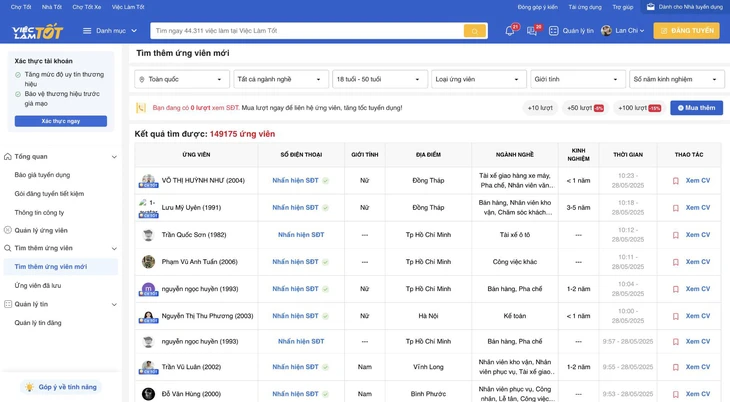Bookmark candidate Phạm Vũ Anh Tuấn

tap(676, 262)
